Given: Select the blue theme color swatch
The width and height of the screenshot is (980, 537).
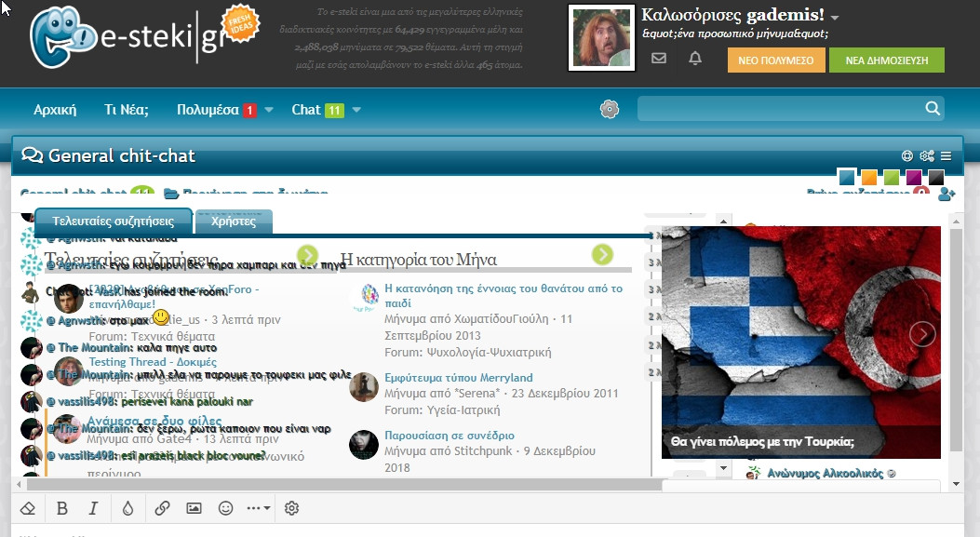Looking at the screenshot, I should click(x=847, y=178).
